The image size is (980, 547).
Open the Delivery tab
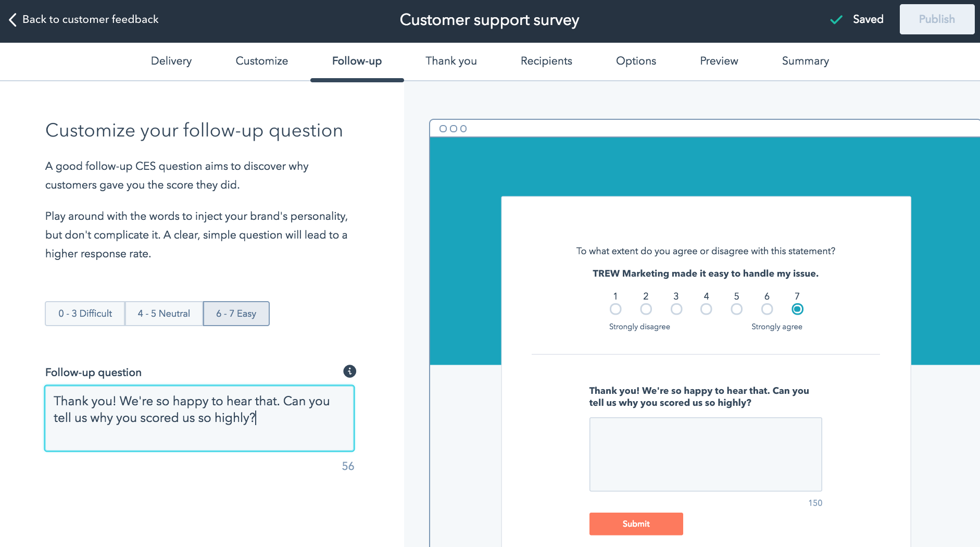coord(171,61)
